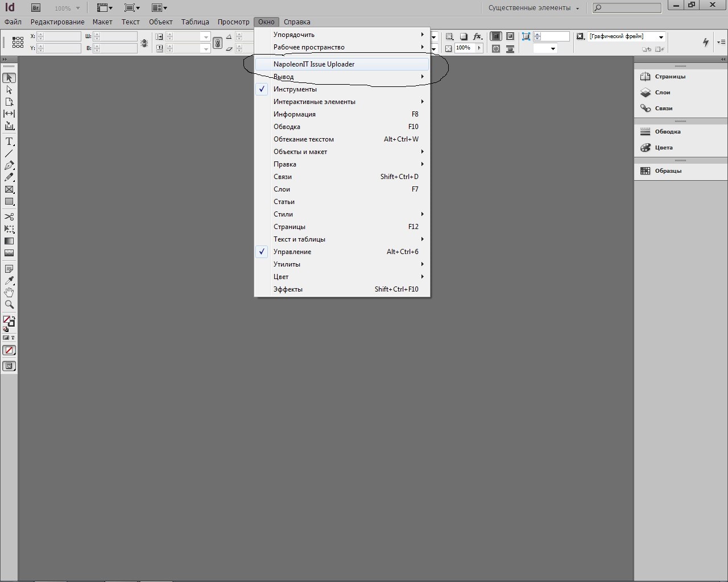
Task: Select the Type tool
Action: pos(9,142)
